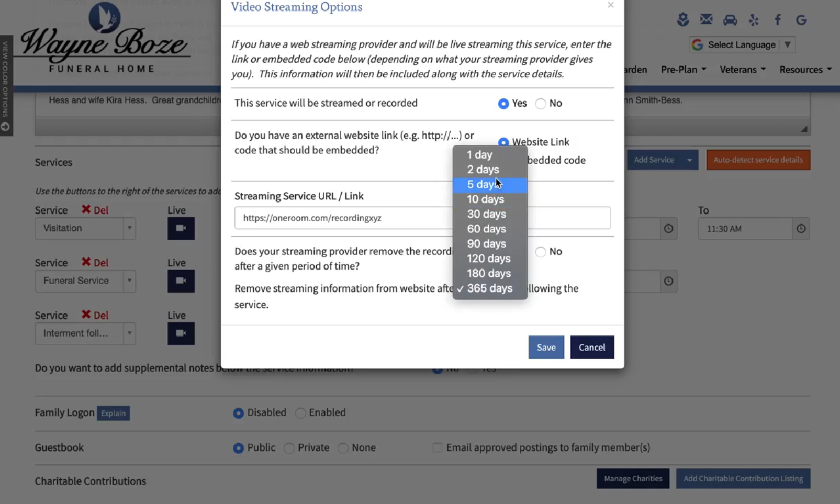Save the video streaming options
Viewport: 840px width, 504px height.
click(546, 348)
